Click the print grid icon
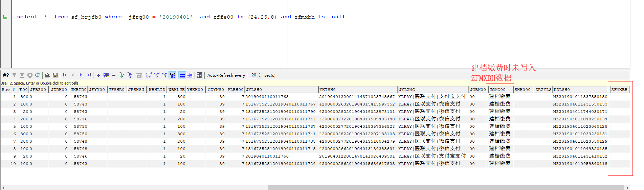The image size is (644, 190). coord(47,75)
